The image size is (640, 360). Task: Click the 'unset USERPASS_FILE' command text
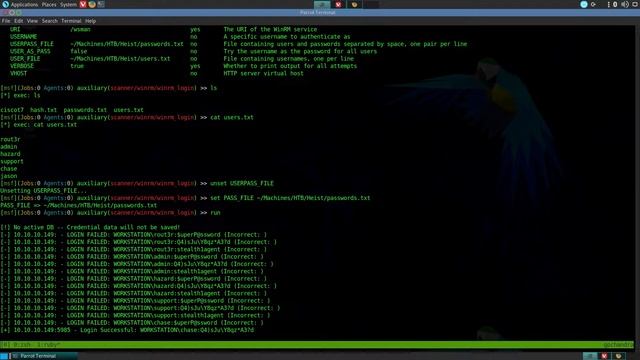pyautogui.click(x=242, y=183)
